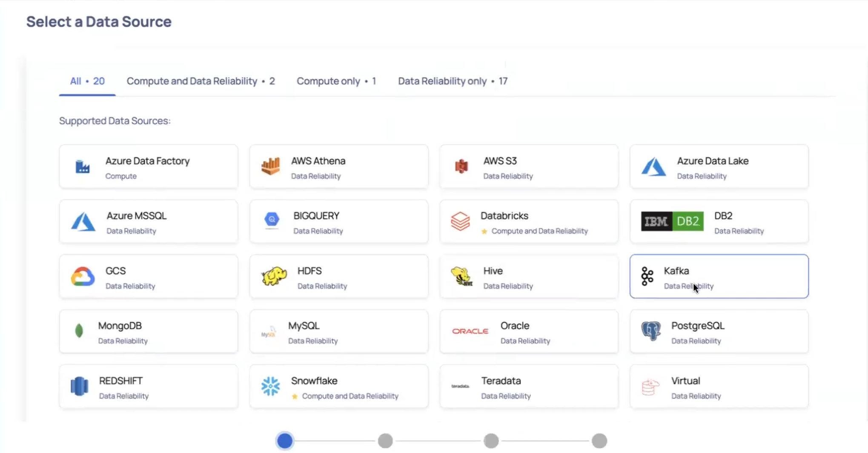
Task: Pick the Teradata data source name
Action: [501, 381]
